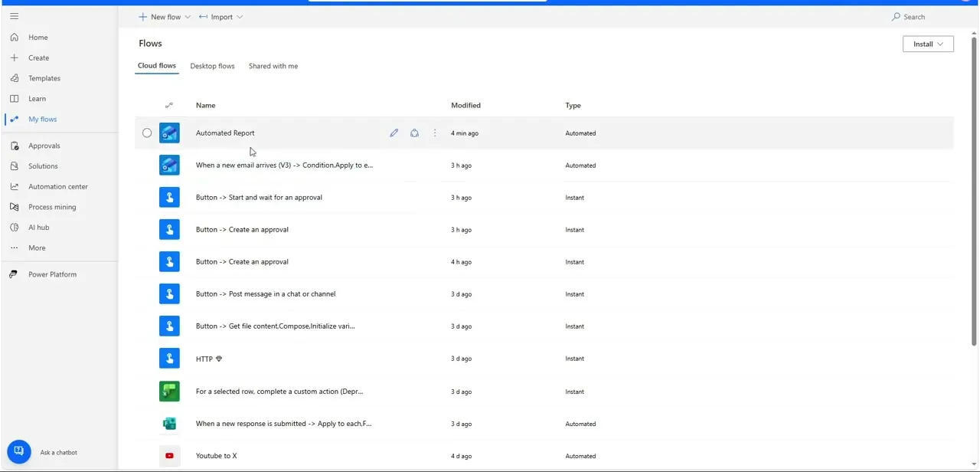Viewport: 980px width, 472px height.
Task: Open the Automated Report flow link
Action: (x=225, y=133)
